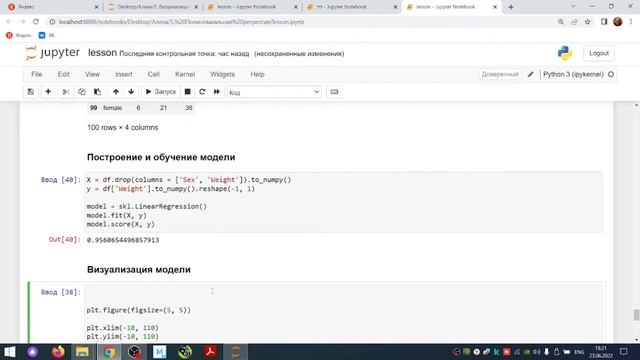Open File Explorer from the taskbar
640x360 pixels.
[x=82, y=351]
